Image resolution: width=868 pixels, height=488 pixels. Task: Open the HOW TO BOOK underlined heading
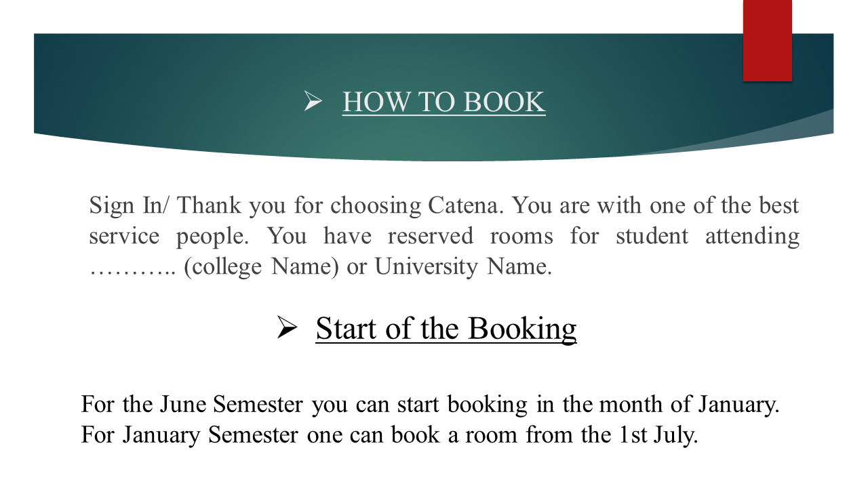[443, 102]
